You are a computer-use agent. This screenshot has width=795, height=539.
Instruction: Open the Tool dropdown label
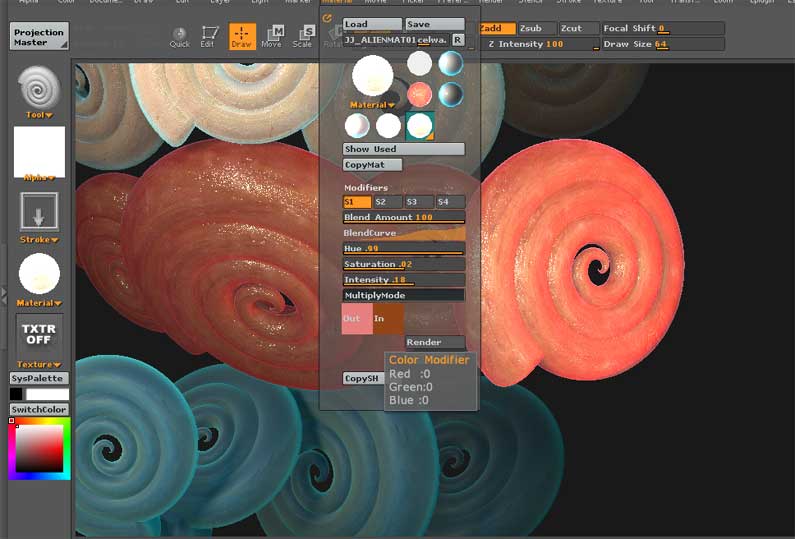(39, 115)
